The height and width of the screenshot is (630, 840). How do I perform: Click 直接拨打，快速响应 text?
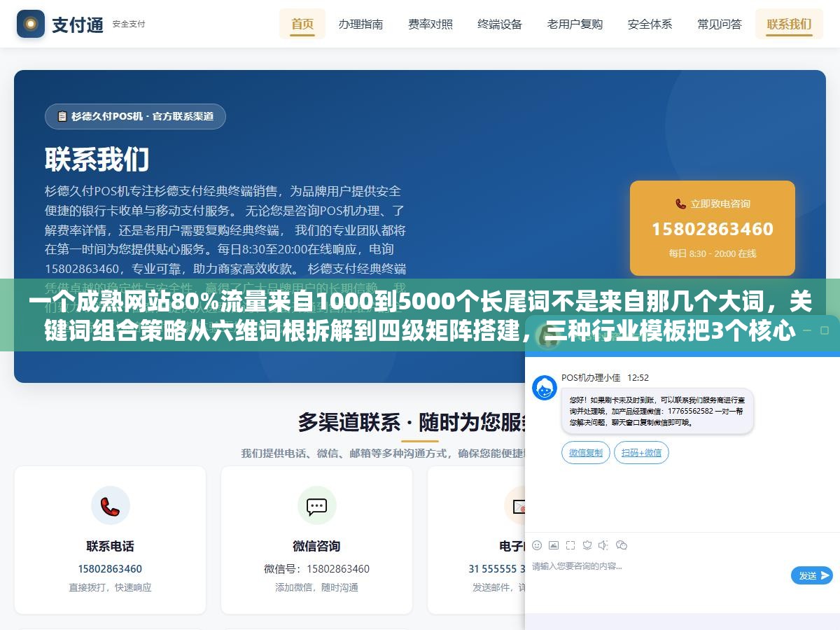click(110, 587)
